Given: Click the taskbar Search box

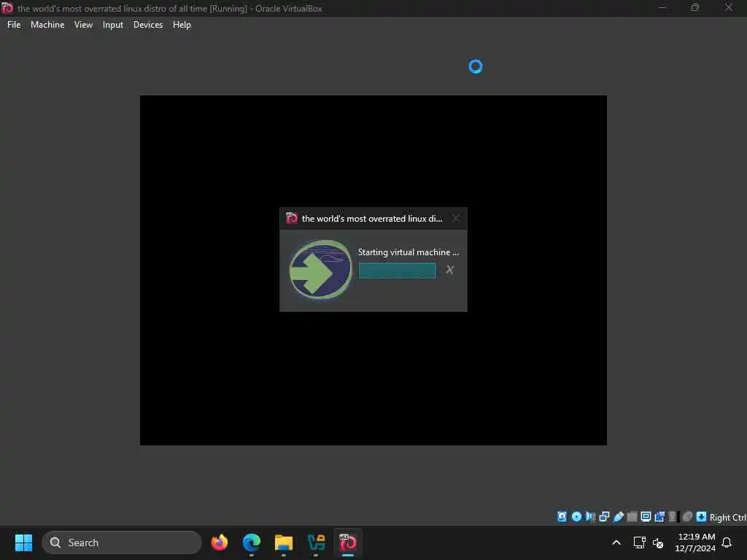Looking at the screenshot, I should 122,542.
